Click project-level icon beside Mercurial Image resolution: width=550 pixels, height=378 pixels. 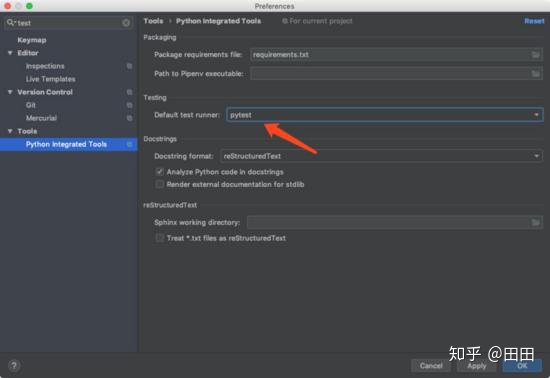click(x=129, y=118)
